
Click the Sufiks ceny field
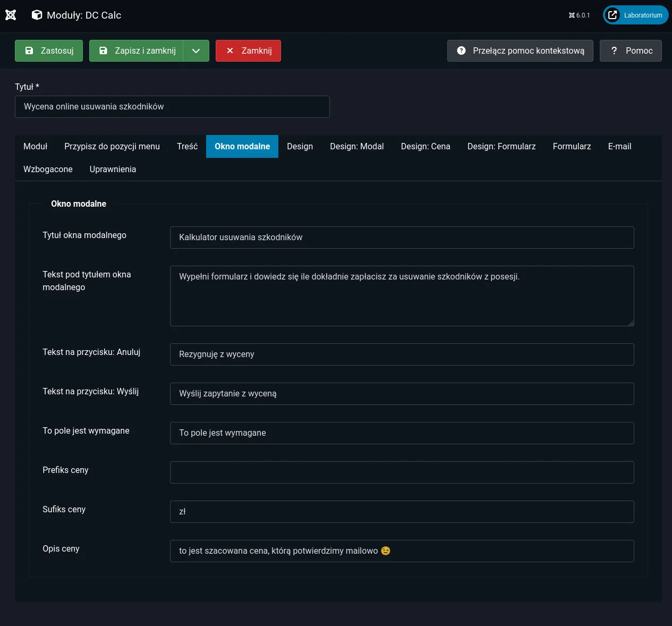click(402, 512)
